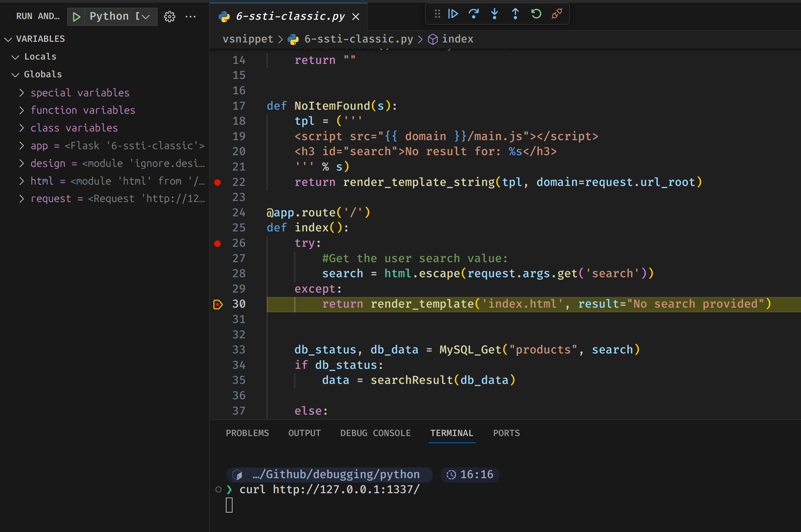This screenshot has width=801, height=532.
Task: Disconnect the debugger with plug icon
Action: (557, 14)
